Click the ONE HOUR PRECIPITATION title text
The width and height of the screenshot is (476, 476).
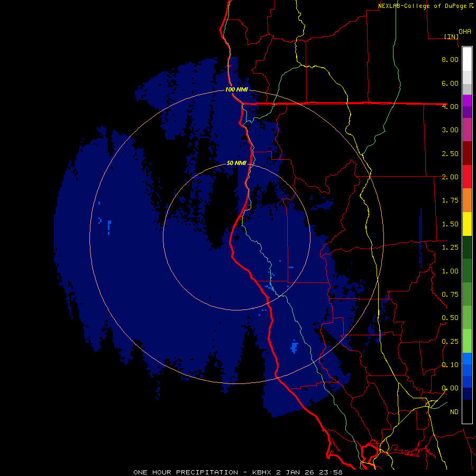pos(186,472)
